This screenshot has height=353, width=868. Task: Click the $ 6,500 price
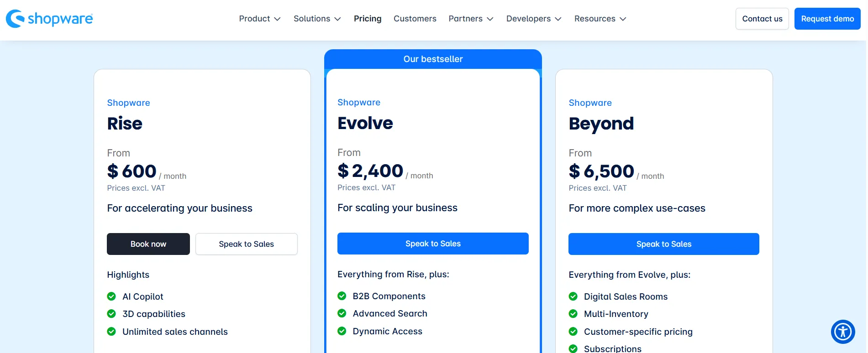[x=601, y=171]
